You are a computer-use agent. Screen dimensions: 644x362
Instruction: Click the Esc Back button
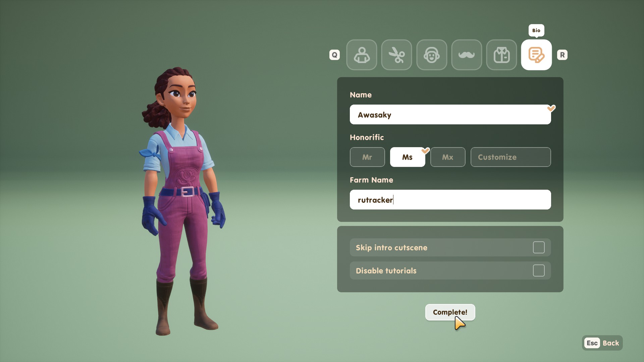(x=602, y=343)
